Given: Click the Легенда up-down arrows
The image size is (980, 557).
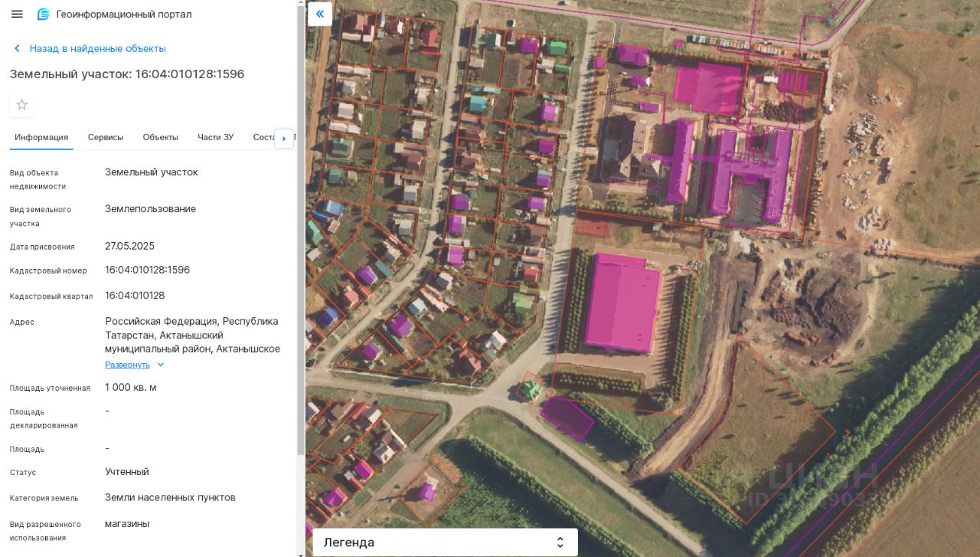Looking at the screenshot, I should point(560,542).
